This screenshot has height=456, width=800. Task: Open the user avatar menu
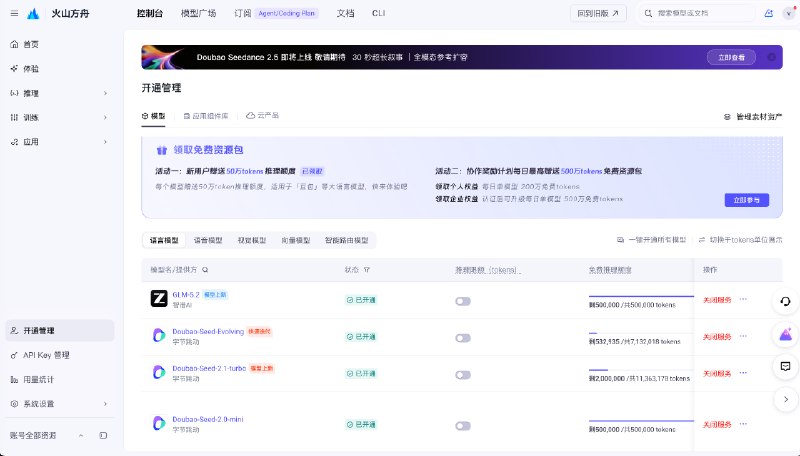(x=789, y=14)
